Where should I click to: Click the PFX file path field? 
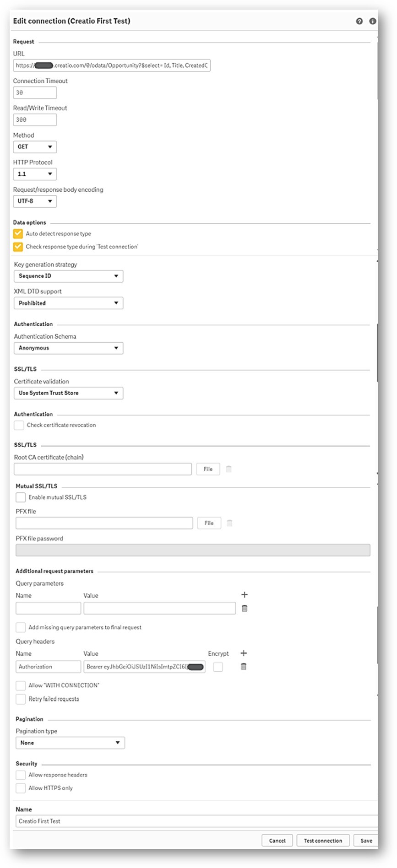104,523
